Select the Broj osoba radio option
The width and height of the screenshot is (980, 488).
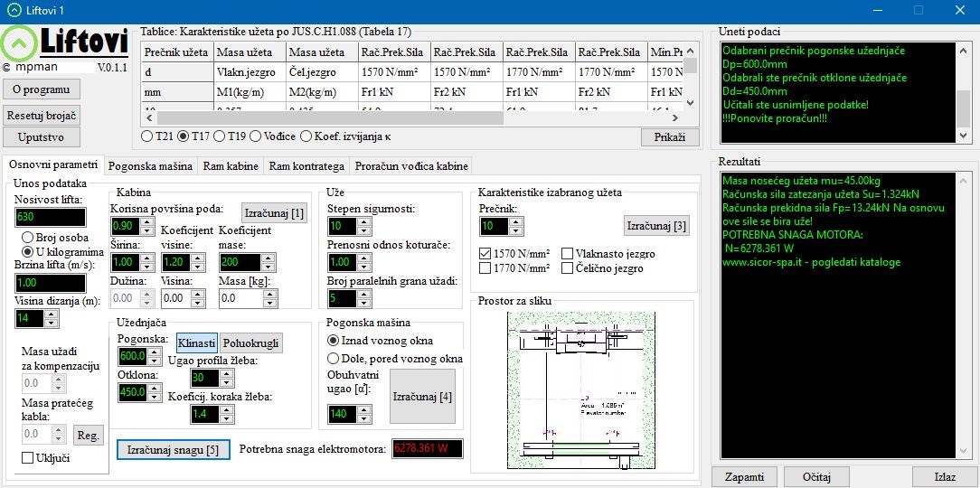click(27, 238)
